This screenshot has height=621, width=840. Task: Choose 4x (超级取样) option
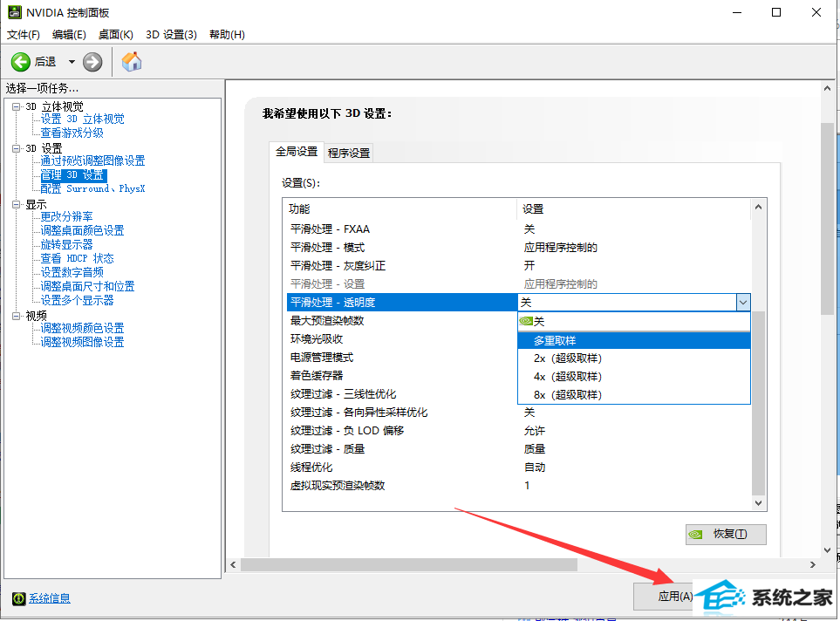pos(567,377)
